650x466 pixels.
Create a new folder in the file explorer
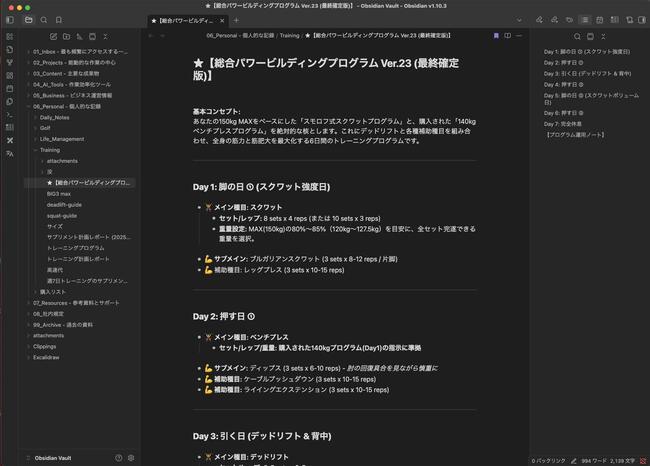(x=66, y=36)
